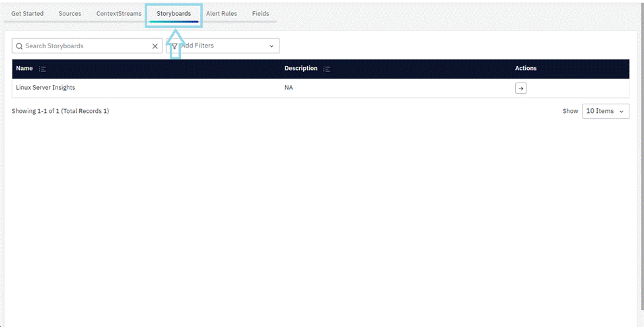Select the Storyboards tab
Screen dimensions: 644x327
(174, 13)
